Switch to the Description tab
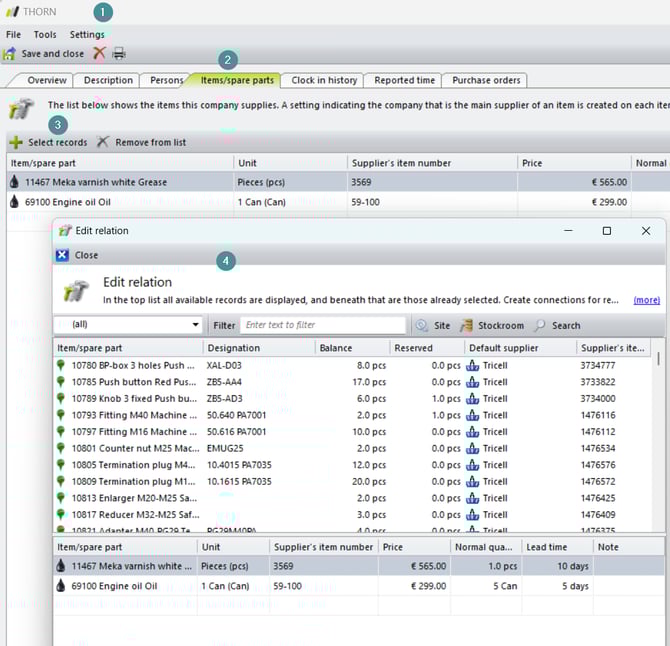Image resolution: width=670 pixels, height=646 pixels. 108,80
